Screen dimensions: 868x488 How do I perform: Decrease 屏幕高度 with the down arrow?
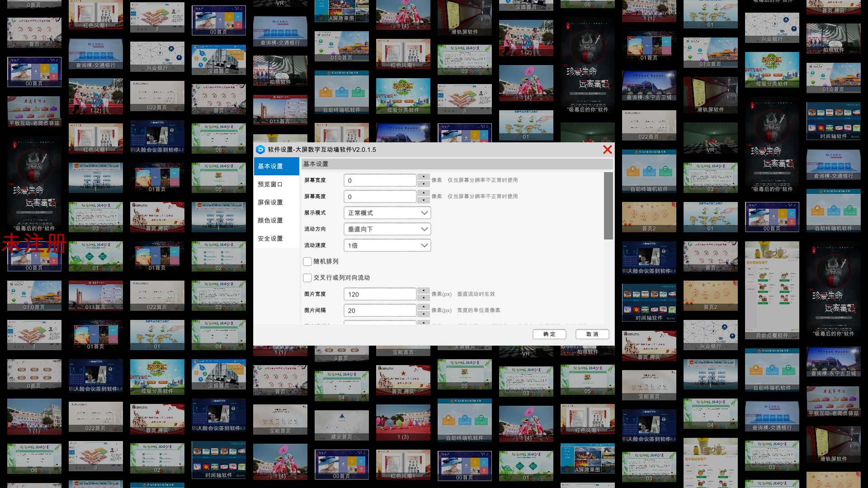(x=424, y=200)
